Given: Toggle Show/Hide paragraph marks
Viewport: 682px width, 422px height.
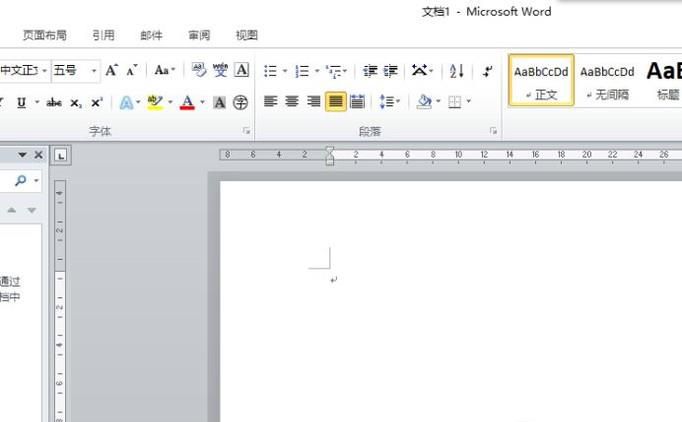Looking at the screenshot, I should click(x=488, y=71).
